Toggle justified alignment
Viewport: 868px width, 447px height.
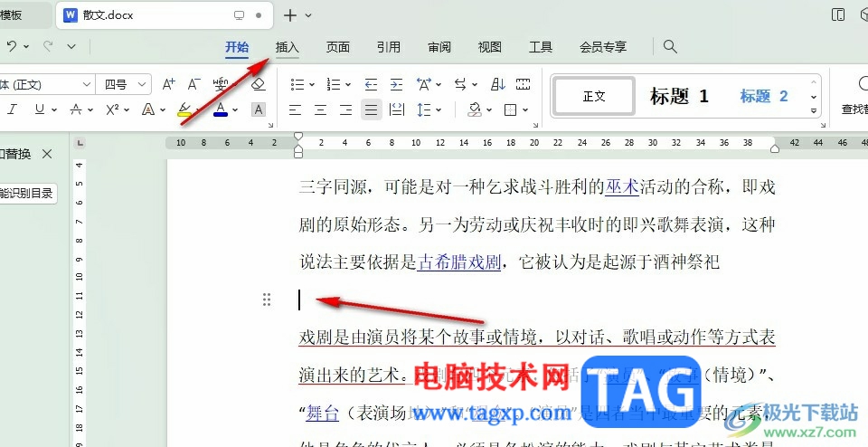372,109
